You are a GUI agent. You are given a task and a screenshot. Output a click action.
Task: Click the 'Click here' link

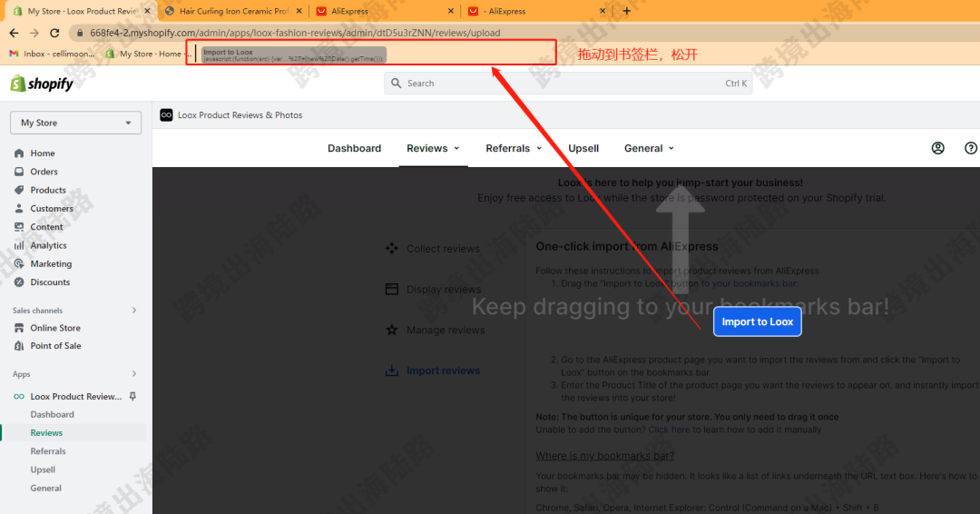(x=669, y=430)
